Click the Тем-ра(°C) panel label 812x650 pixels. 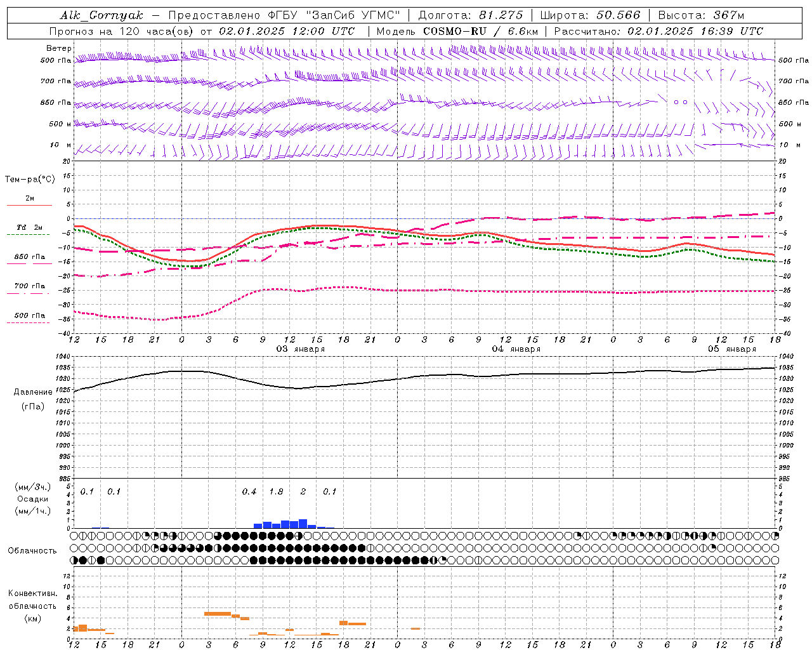[30, 180]
